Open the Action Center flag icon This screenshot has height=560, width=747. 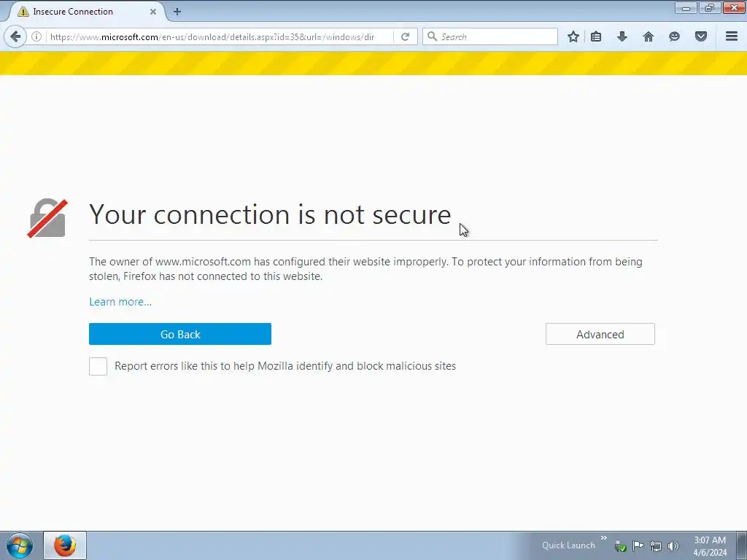pyautogui.click(x=638, y=545)
